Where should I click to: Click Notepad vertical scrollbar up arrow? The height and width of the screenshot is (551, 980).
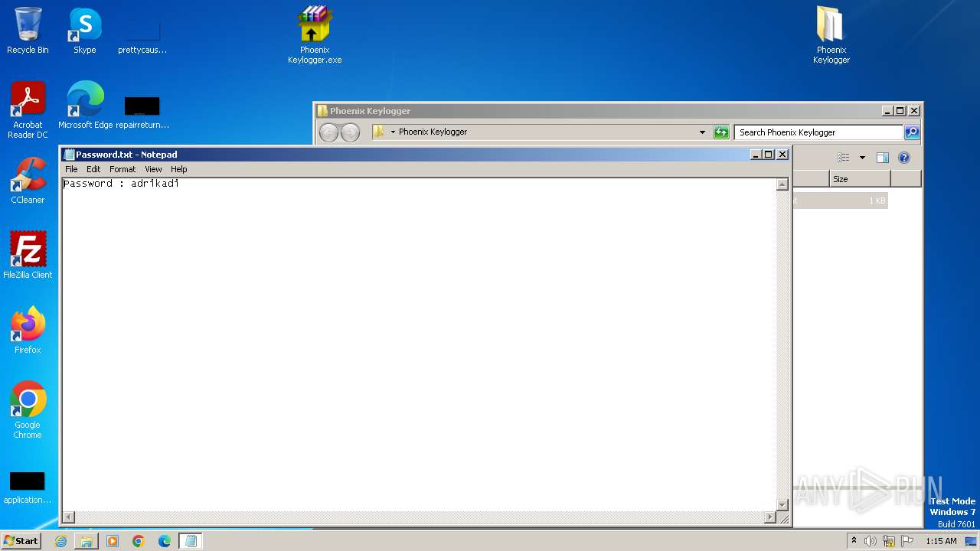(782, 184)
